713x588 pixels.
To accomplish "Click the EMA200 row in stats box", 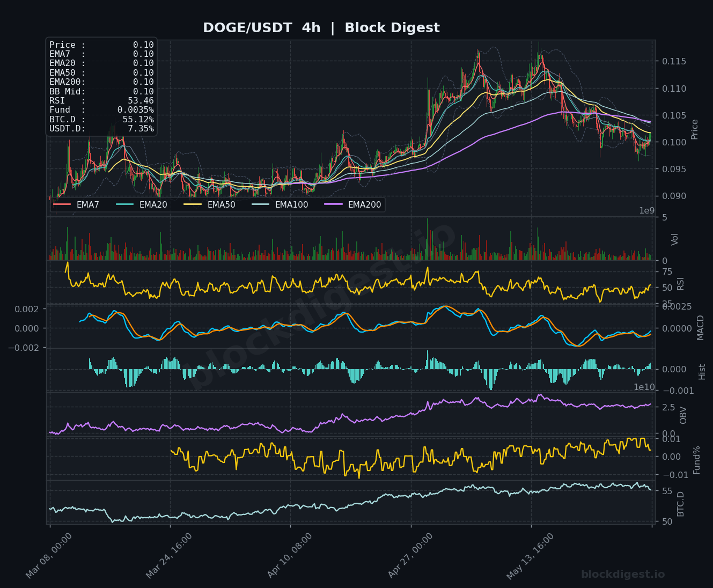I will click(101, 82).
